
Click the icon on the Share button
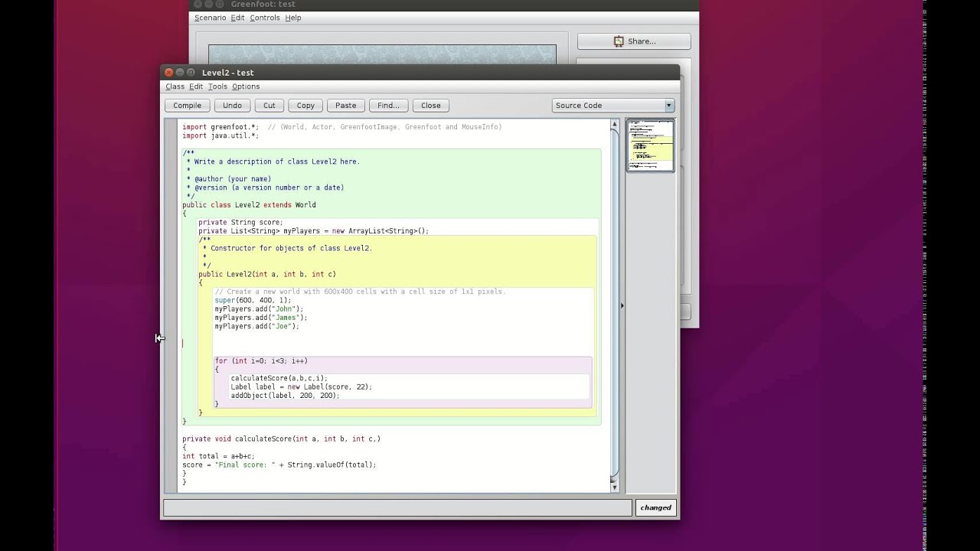[x=619, y=41]
